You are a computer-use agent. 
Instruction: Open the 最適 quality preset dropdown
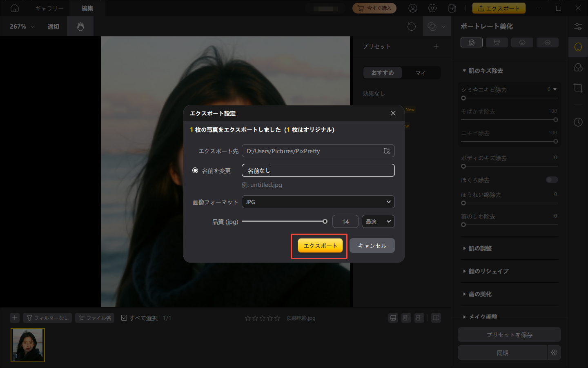pyautogui.click(x=378, y=221)
